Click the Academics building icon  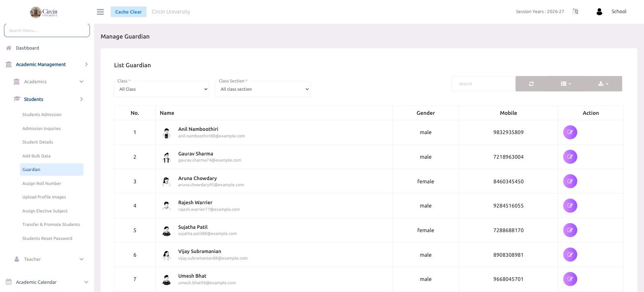(16, 82)
